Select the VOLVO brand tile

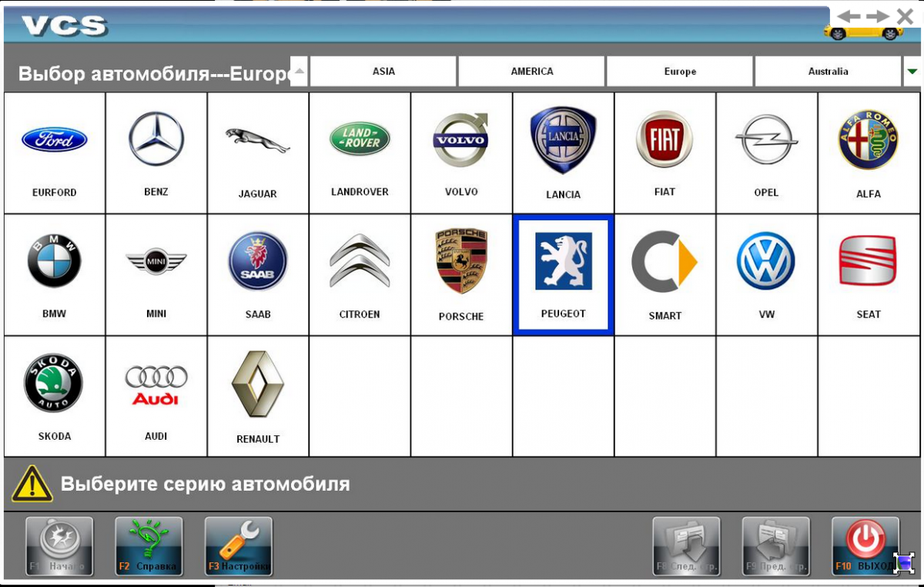461,153
